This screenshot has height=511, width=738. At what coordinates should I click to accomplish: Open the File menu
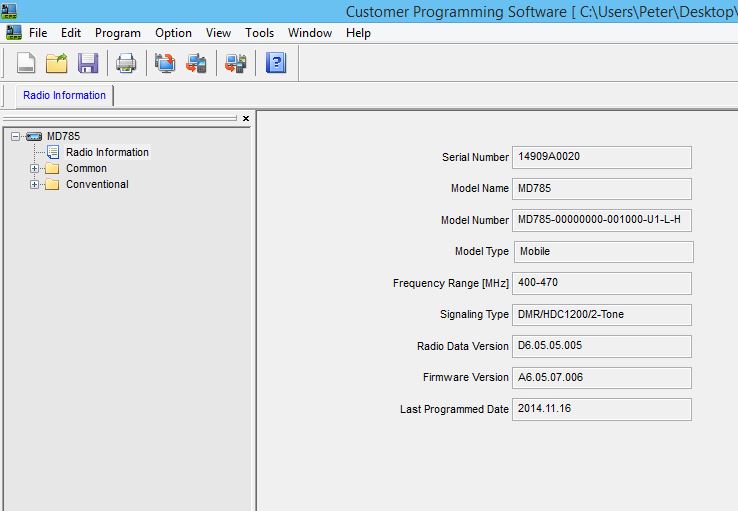point(38,33)
